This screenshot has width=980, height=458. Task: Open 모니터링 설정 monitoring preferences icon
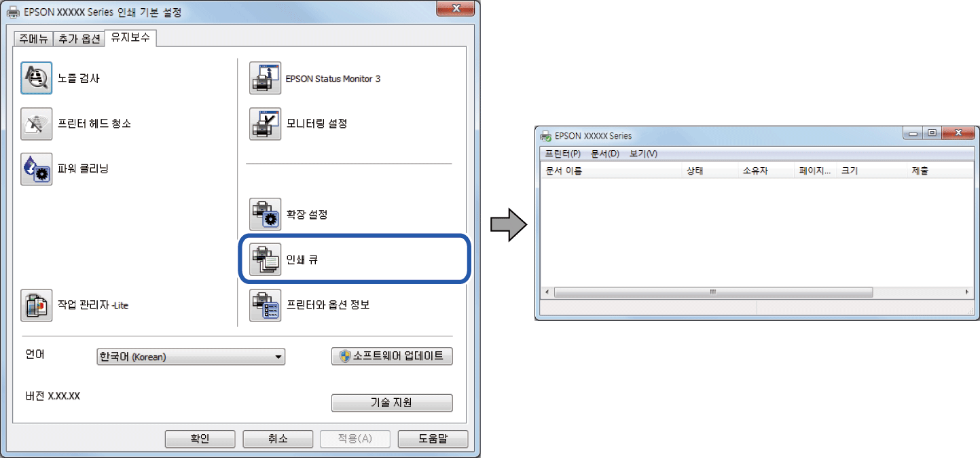(265, 124)
